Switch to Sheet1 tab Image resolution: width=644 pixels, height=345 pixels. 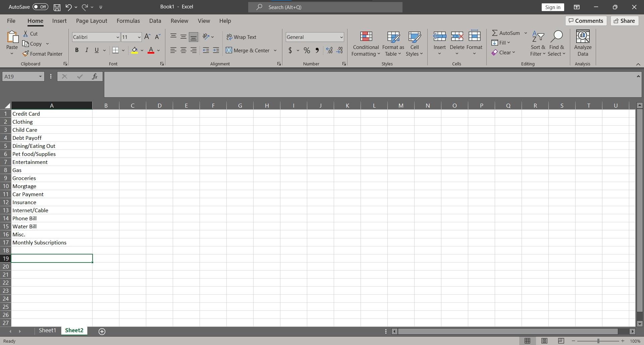pyautogui.click(x=47, y=331)
